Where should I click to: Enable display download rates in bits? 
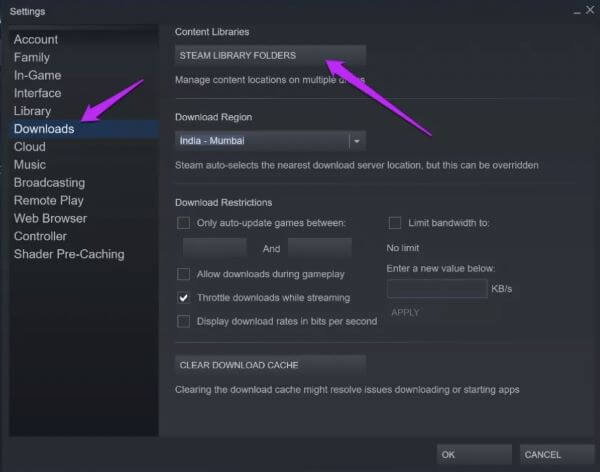click(x=183, y=321)
